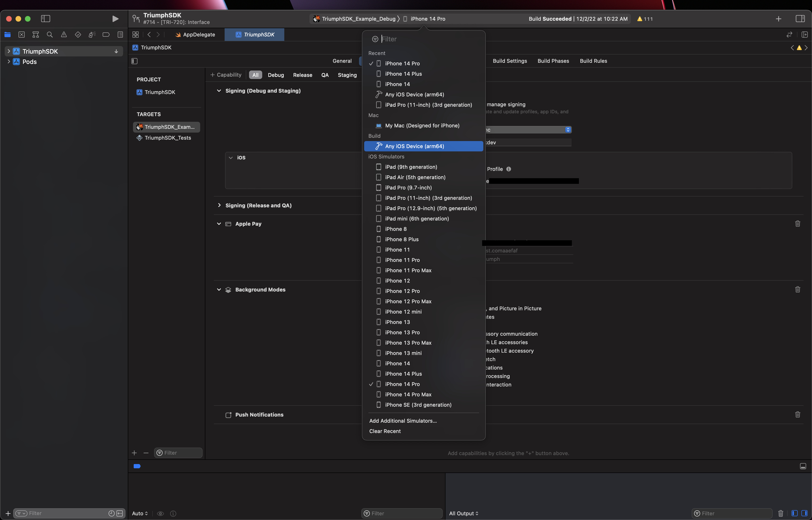Collapse the Apple Pay section
The image size is (812, 520).
coord(219,224)
